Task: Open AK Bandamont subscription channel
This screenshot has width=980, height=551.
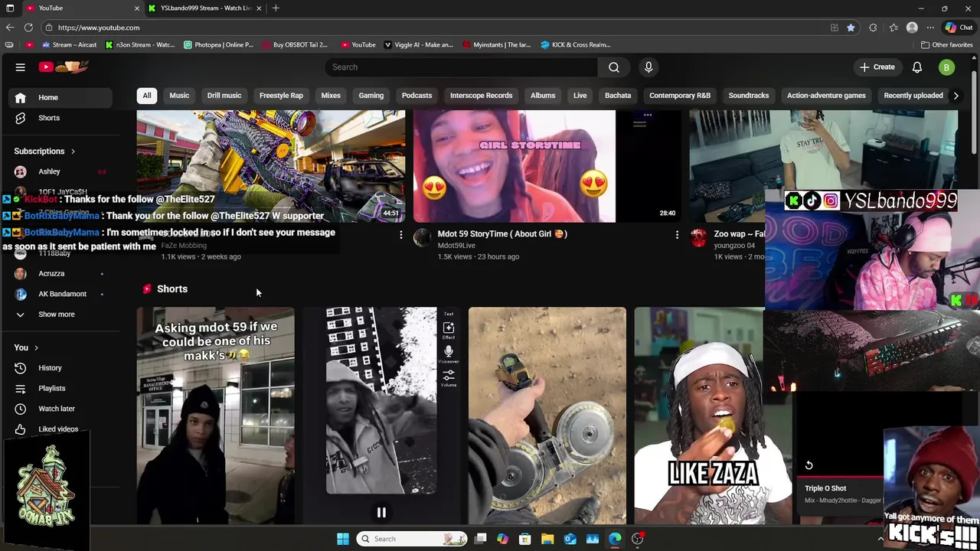Action: pos(60,294)
